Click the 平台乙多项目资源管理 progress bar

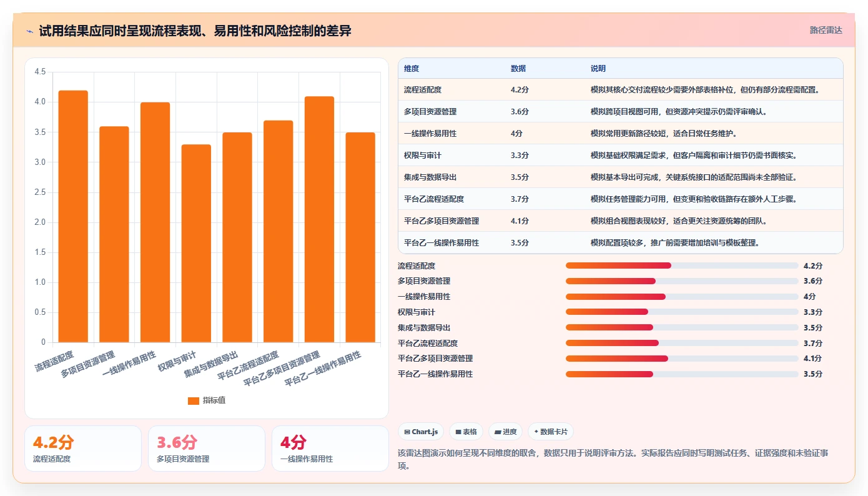point(682,359)
